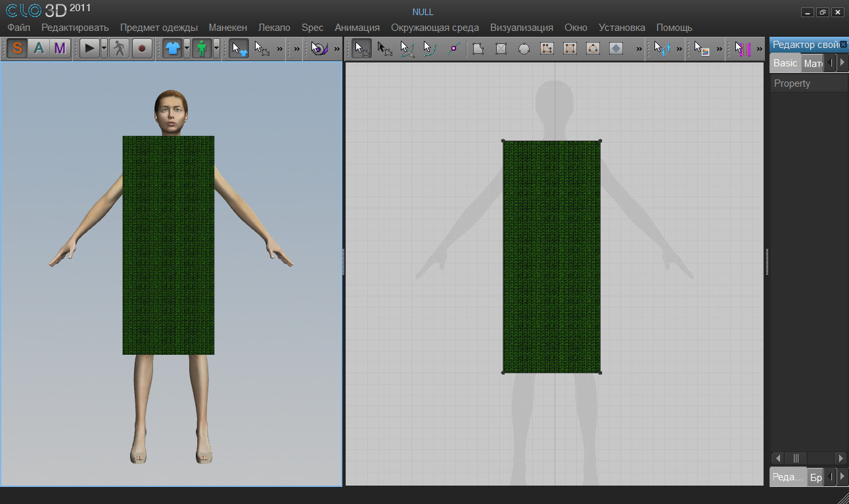
Task: Toggle the blue shirt garment display
Action: click(x=172, y=49)
